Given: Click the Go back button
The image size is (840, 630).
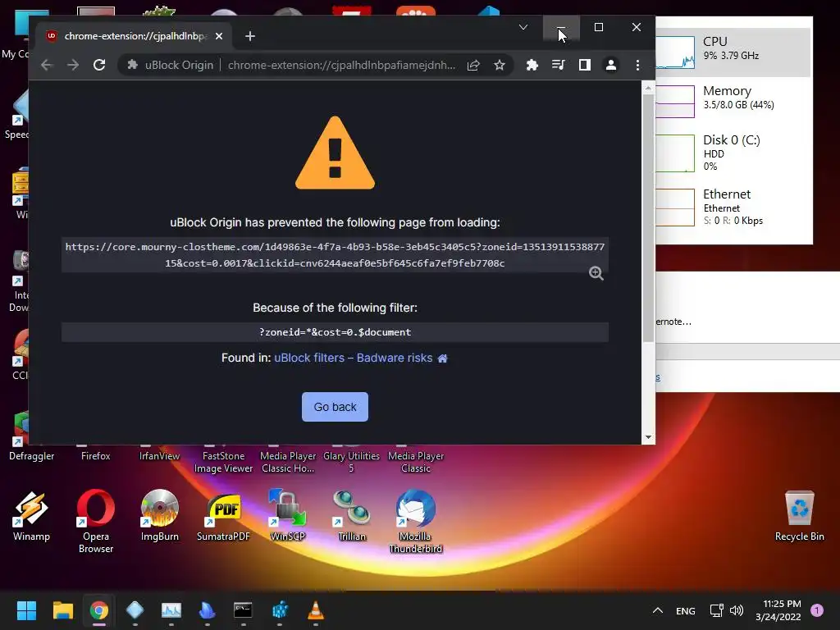Looking at the screenshot, I should point(335,407).
